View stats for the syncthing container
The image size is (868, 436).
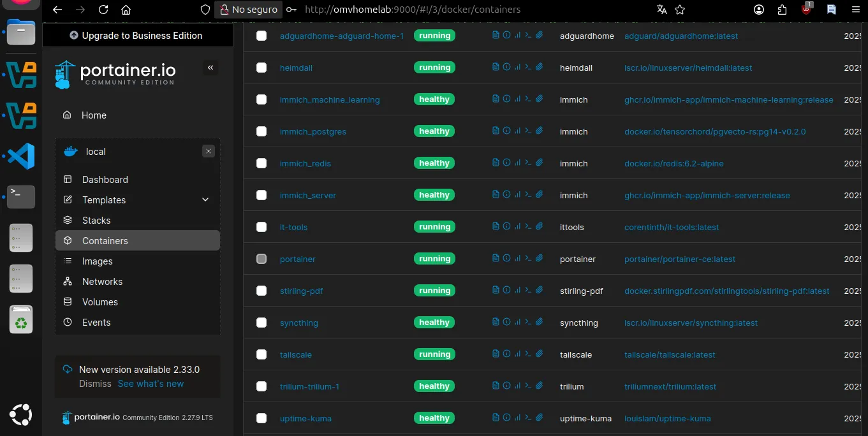tap(517, 322)
